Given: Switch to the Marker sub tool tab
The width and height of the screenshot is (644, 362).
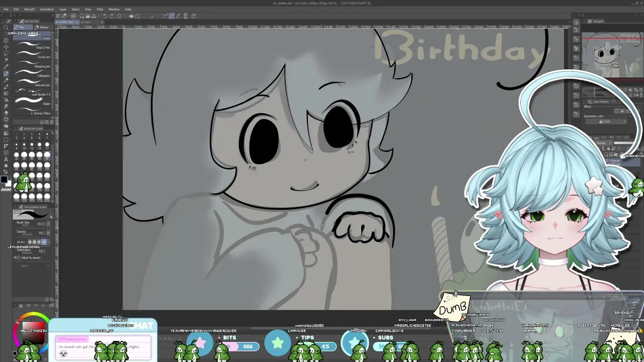Looking at the screenshot, I should pos(42,27).
